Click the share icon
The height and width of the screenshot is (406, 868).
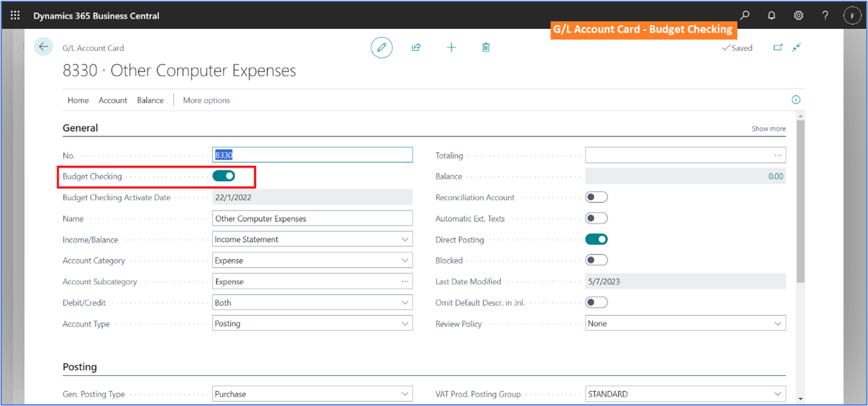point(416,48)
